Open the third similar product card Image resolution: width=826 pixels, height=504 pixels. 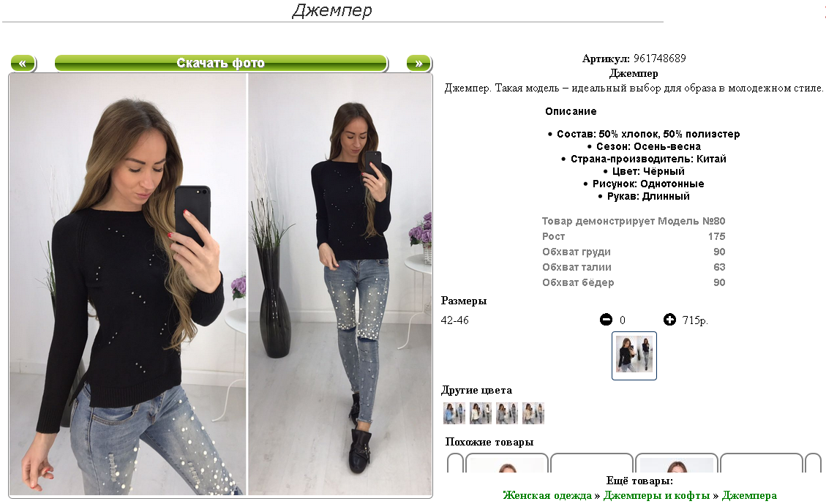pyautogui.click(x=677, y=463)
